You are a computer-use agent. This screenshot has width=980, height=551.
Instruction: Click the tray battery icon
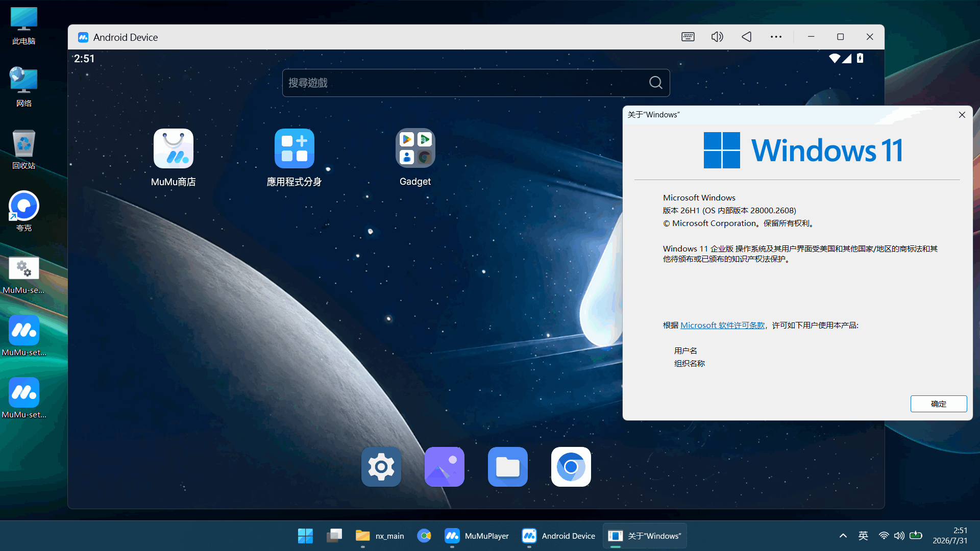click(916, 536)
